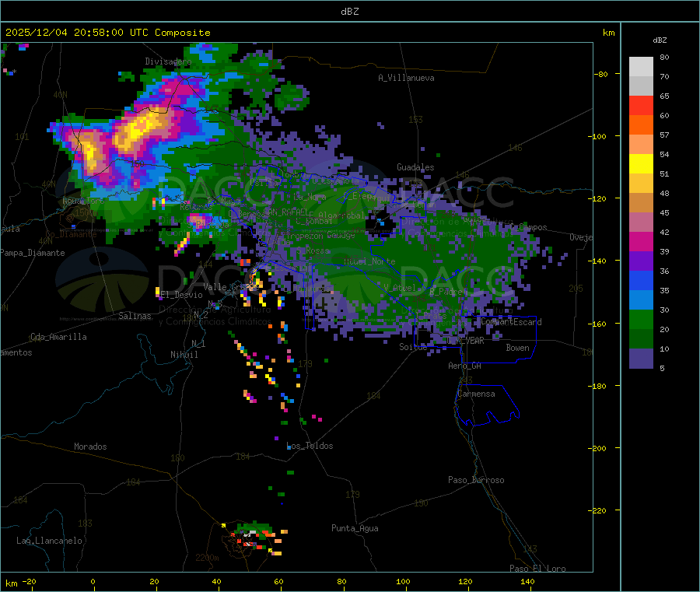The height and width of the screenshot is (592, 700).
Task: Click the grey 65-70 dBZ legend swatch
Action: (641, 86)
